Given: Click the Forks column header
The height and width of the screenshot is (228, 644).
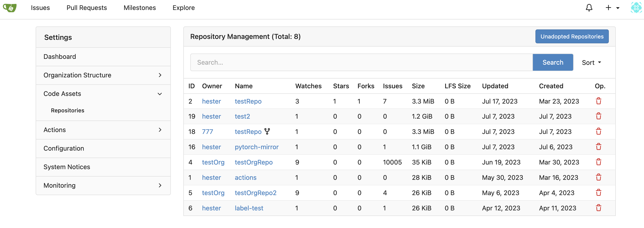Looking at the screenshot, I should 366,86.
